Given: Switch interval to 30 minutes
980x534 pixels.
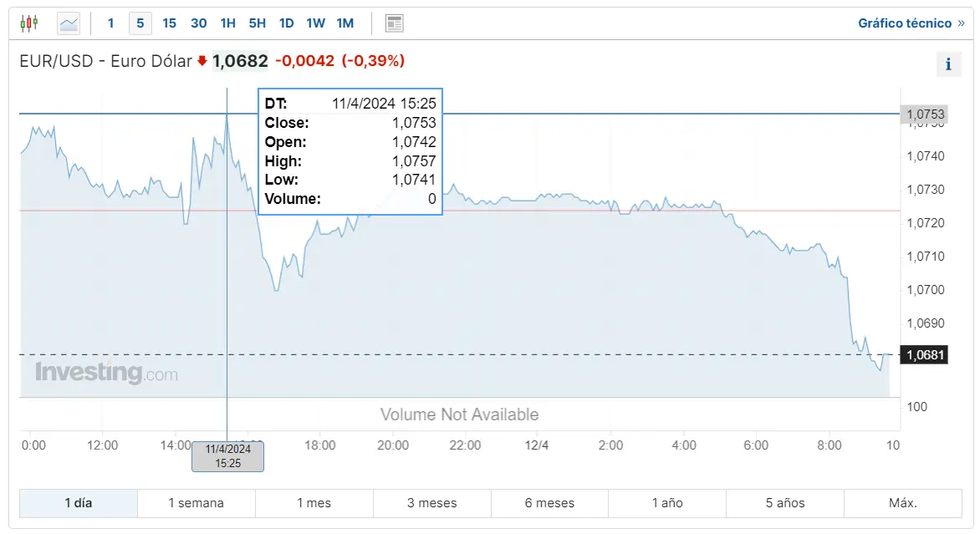Looking at the screenshot, I should click(x=199, y=23).
